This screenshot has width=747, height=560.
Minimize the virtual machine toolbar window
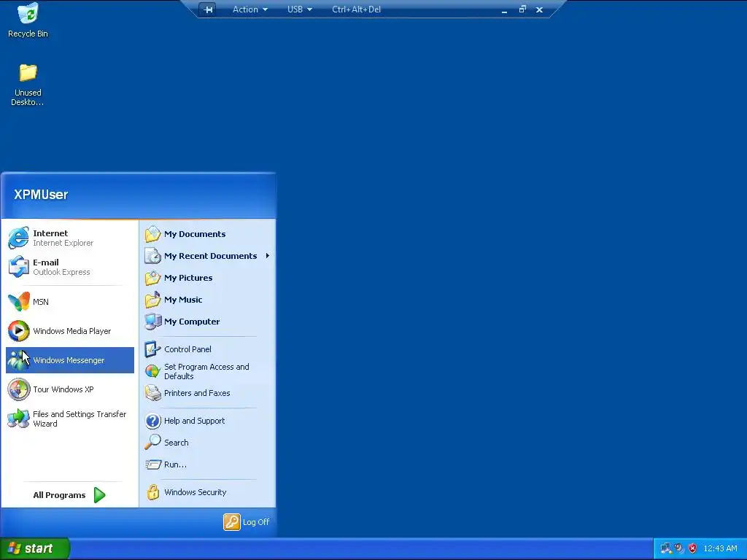coord(504,9)
